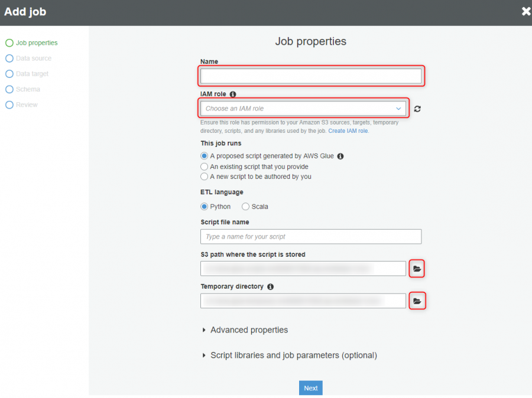Click info icon beside AWS Glue script option
Image resolution: width=532 pixels, height=398 pixels.
coord(340,156)
